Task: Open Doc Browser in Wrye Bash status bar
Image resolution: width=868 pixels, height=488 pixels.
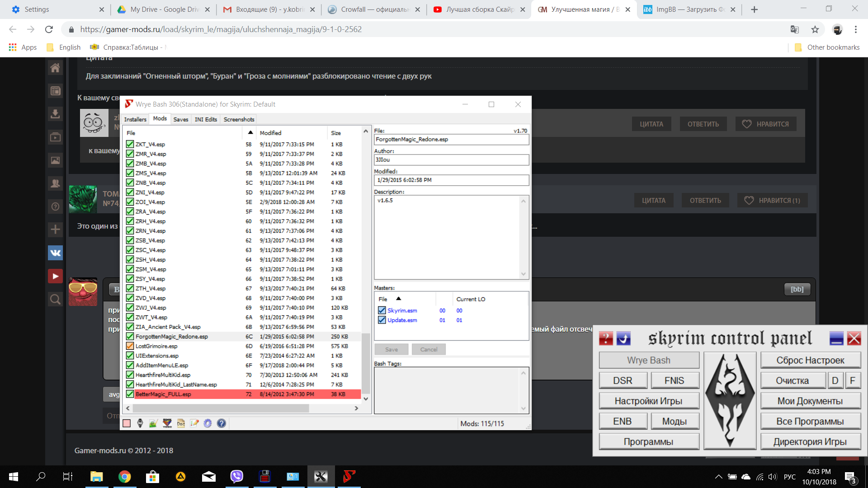Action: 181,423
